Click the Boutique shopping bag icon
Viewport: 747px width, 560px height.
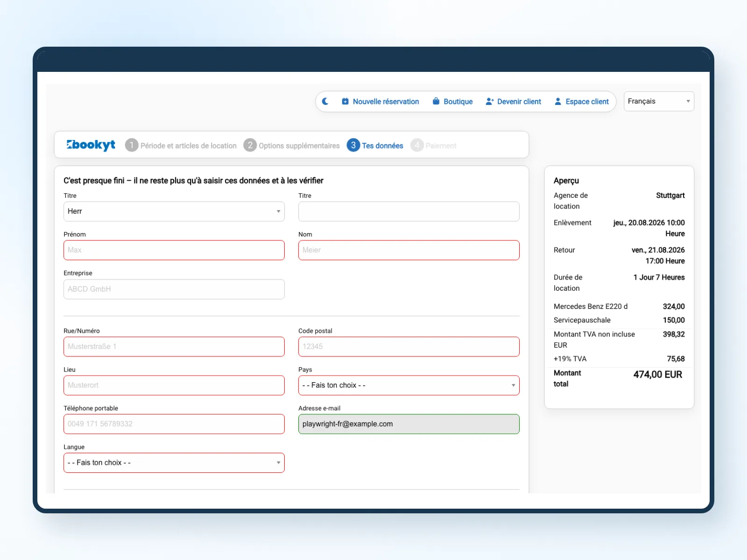(436, 101)
